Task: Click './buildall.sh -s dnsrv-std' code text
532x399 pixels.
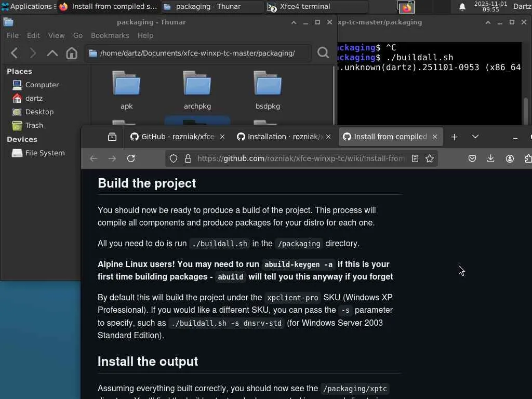Action: tap(227, 323)
